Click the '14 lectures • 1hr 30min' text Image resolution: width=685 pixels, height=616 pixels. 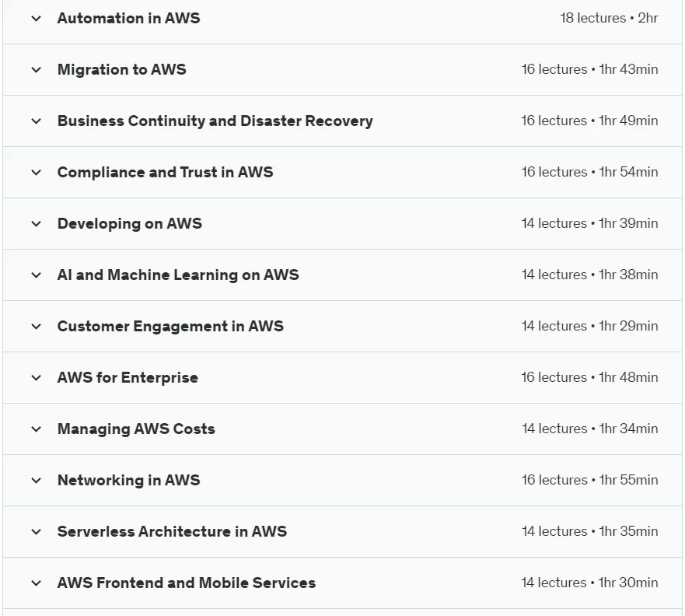[590, 583]
